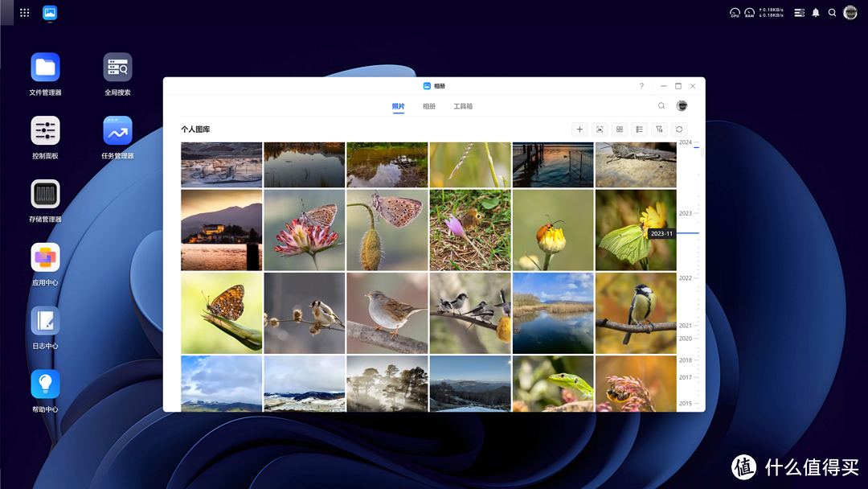
Task: Switch to the 相册 tab
Action: 429,106
